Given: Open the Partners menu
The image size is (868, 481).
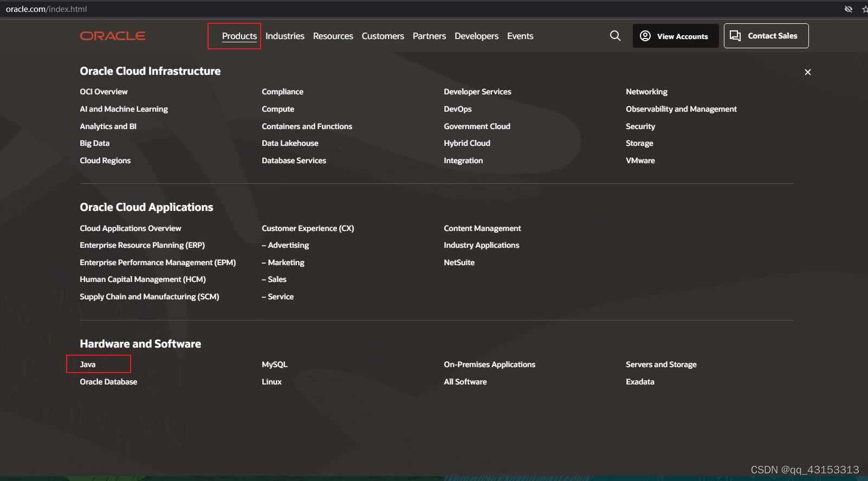Looking at the screenshot, I should click(429, 36).
